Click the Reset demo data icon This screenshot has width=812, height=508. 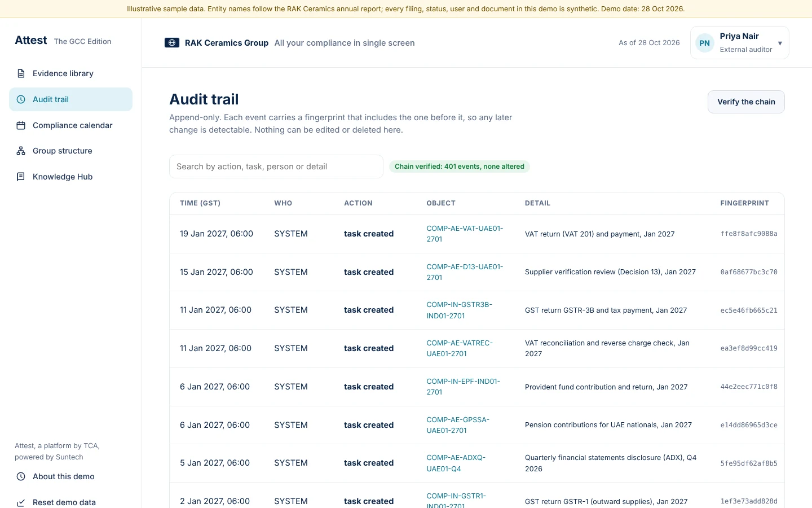(21, 502)
